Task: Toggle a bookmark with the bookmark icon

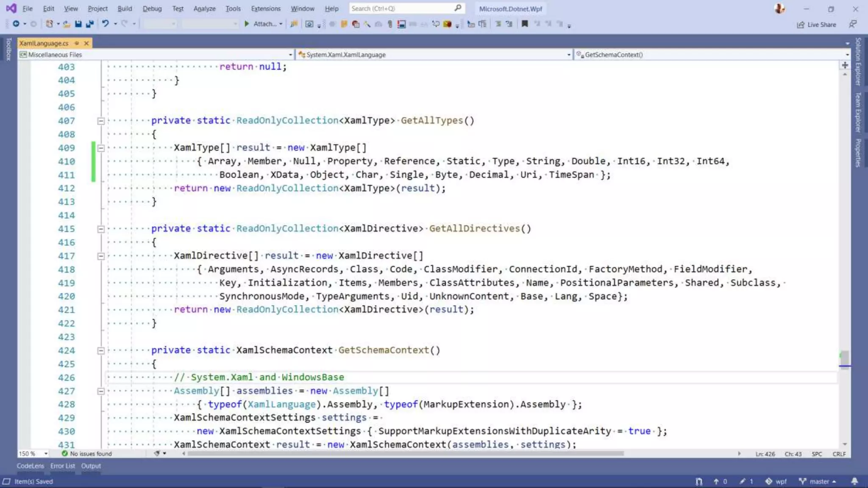Action: 525,24
